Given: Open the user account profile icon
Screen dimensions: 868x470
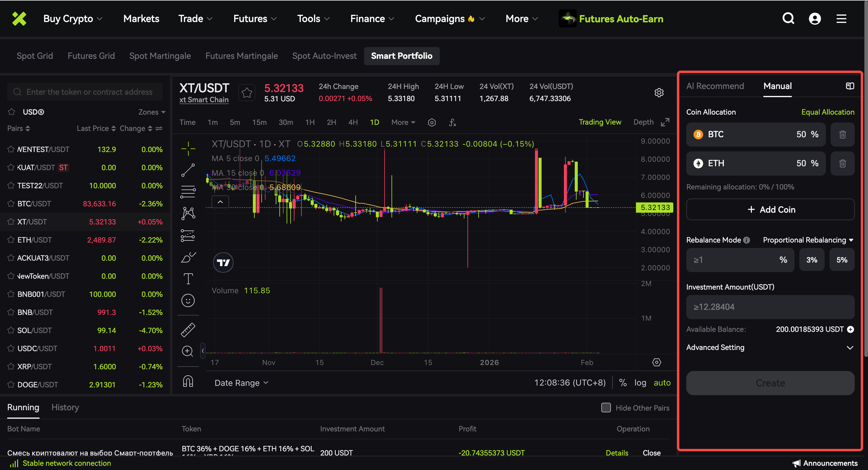Looking at the screenshot, I should point(815,18).
